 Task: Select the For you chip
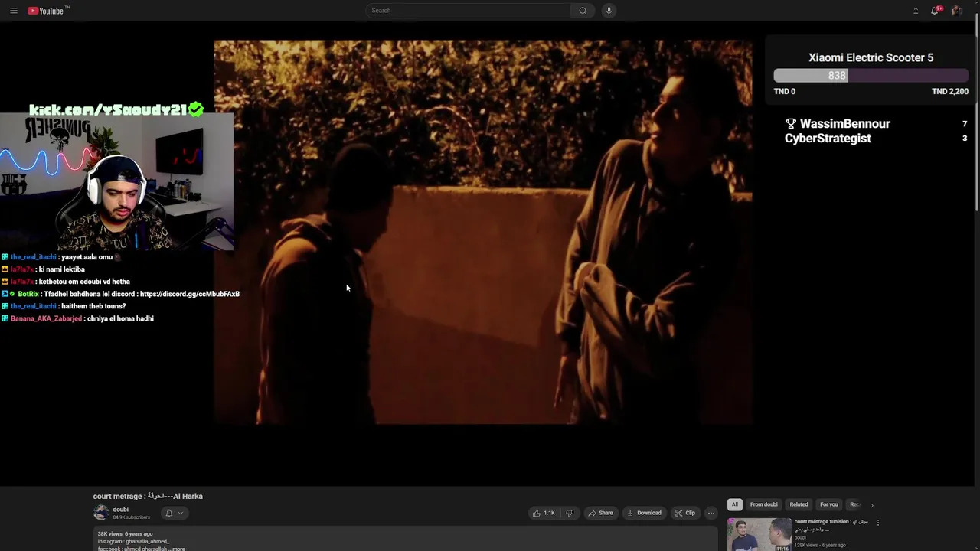(828, 504)
